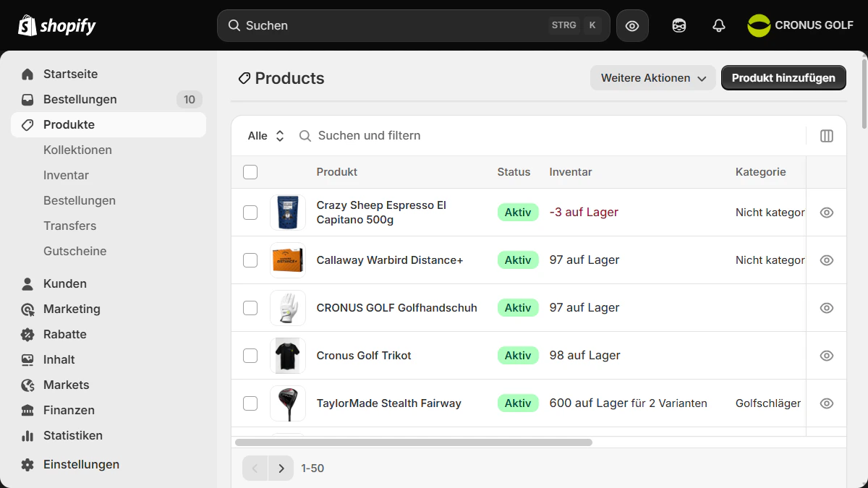Click the Aktiv badge for Callaway Warbird

pyautogui.click(x=518, y=260)
